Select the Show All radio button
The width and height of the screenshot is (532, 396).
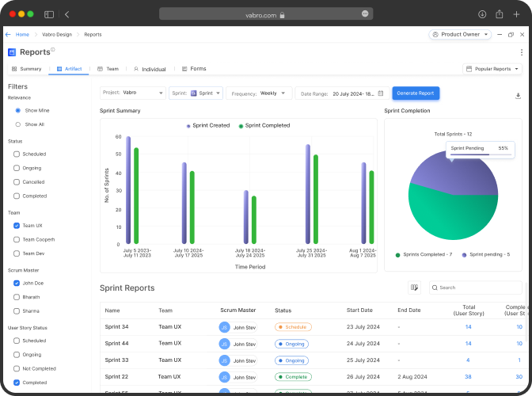tap(18, 124)
